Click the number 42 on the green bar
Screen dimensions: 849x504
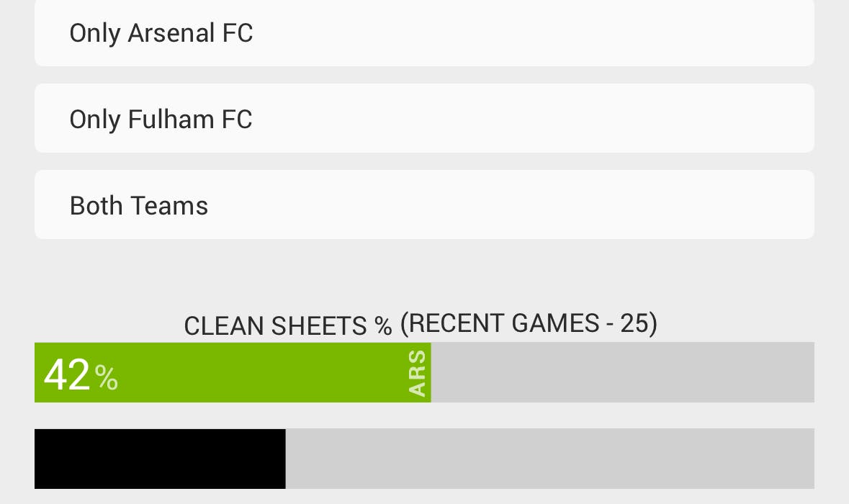coord(67,375)
